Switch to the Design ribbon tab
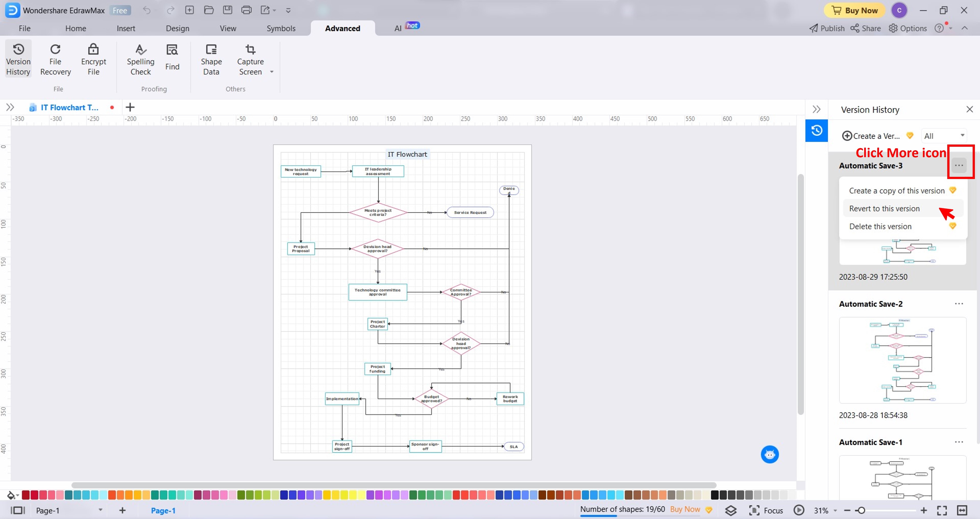 tap(177, 28)
